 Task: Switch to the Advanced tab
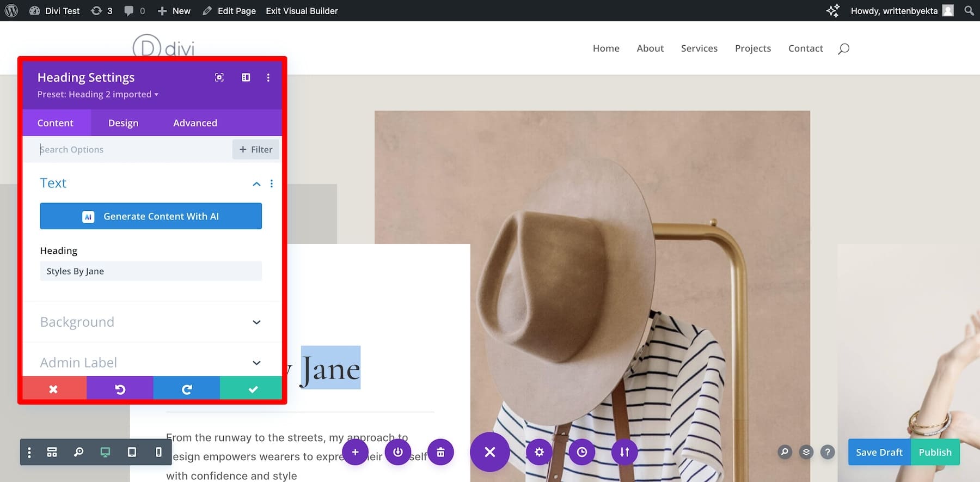195,123
